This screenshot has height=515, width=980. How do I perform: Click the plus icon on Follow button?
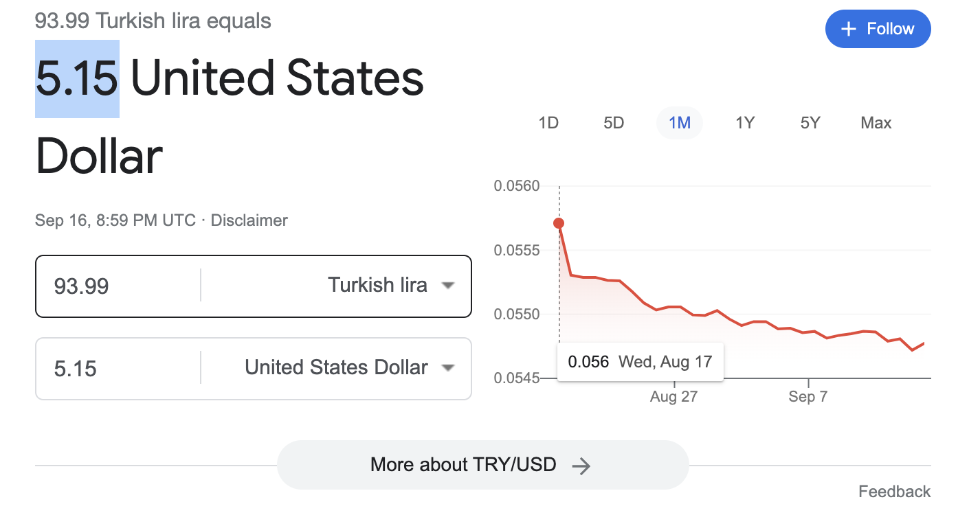(x=849, y=29)
